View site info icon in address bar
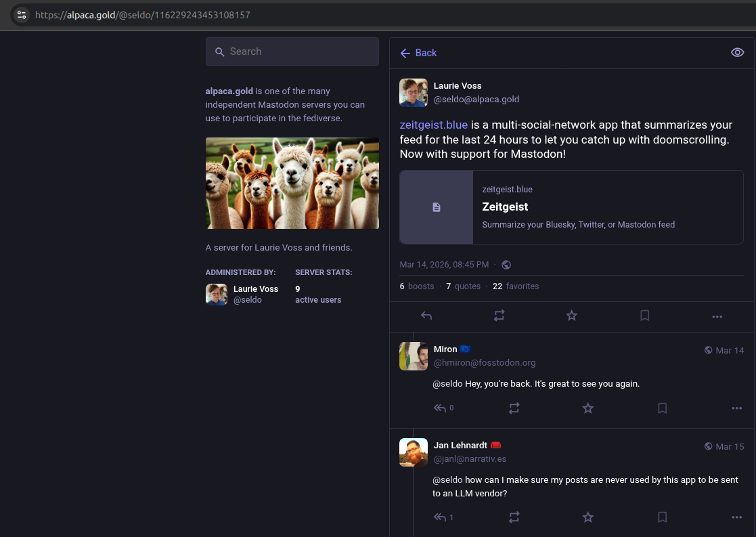 coord(22,14)
